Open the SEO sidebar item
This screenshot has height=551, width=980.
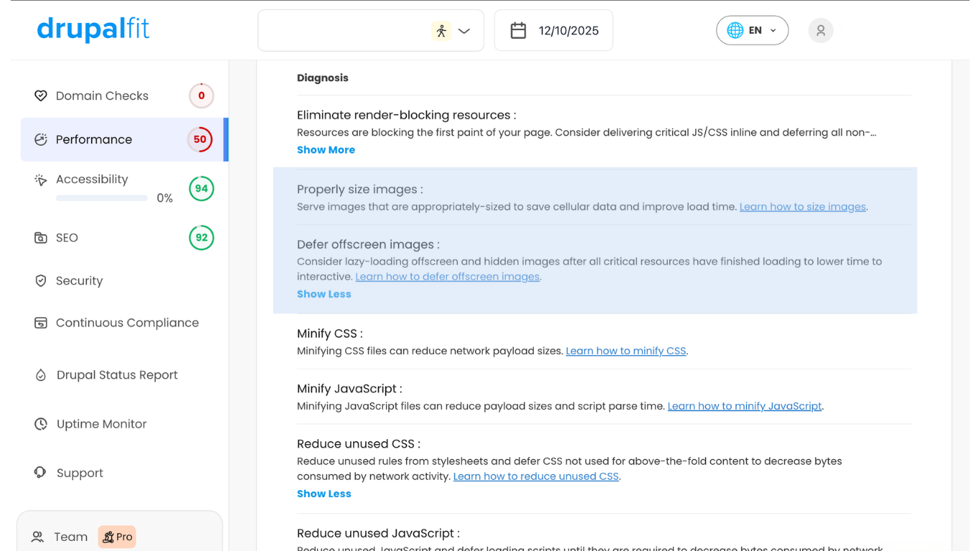click(x=67, y=237)
